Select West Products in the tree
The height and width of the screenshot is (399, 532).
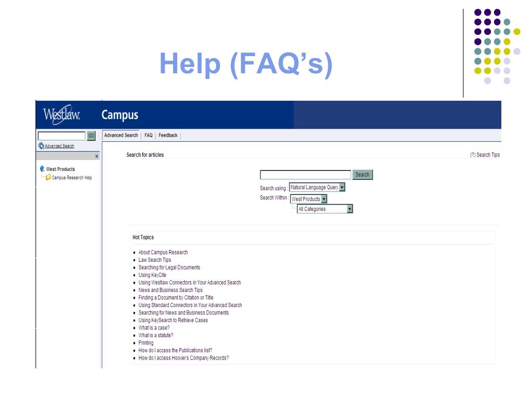pyautogui.click(x=60, y=169)
